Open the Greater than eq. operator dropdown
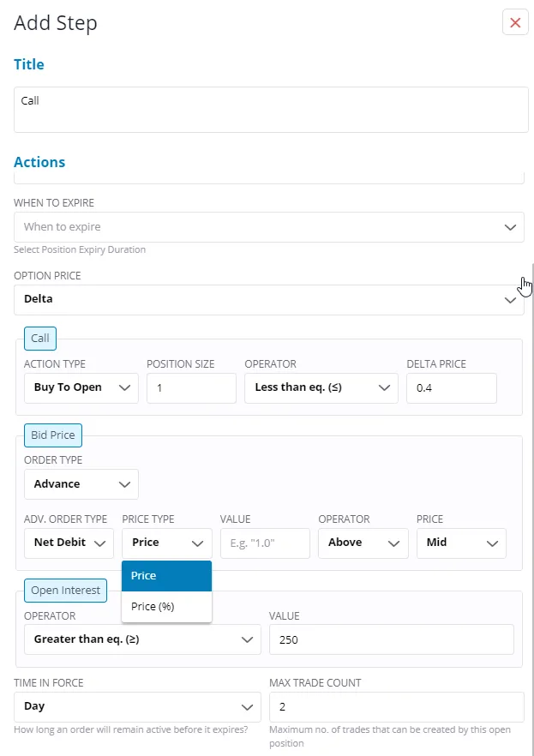Image resolution: width=534 pixels, height=756 pixels. point(142,639)
